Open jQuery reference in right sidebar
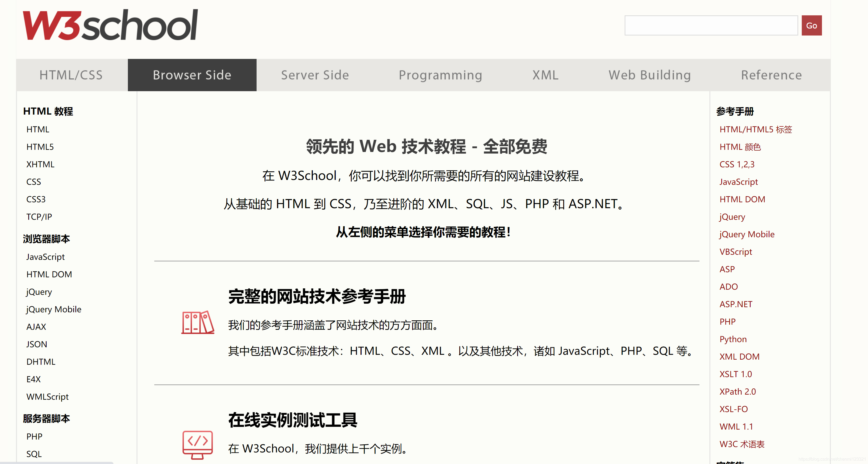The image size is (868, 464). pyautogui.click(x=732, y=217)
